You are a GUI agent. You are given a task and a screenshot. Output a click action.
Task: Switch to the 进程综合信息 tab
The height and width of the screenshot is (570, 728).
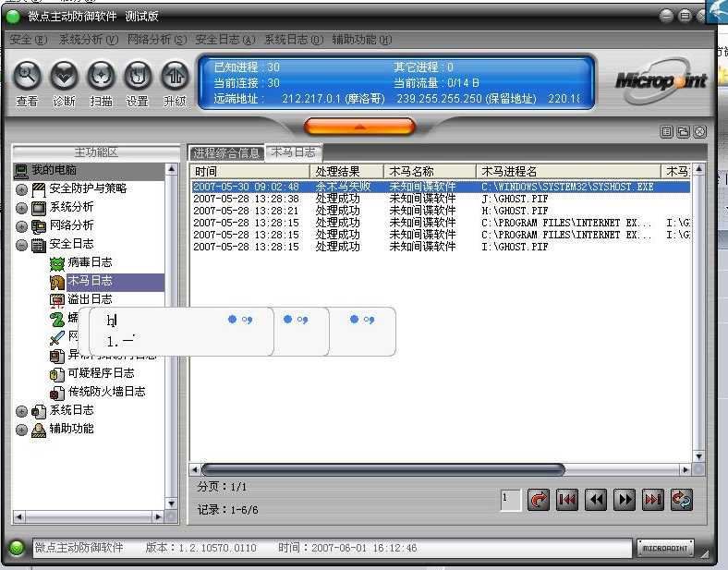coord(226,152)
